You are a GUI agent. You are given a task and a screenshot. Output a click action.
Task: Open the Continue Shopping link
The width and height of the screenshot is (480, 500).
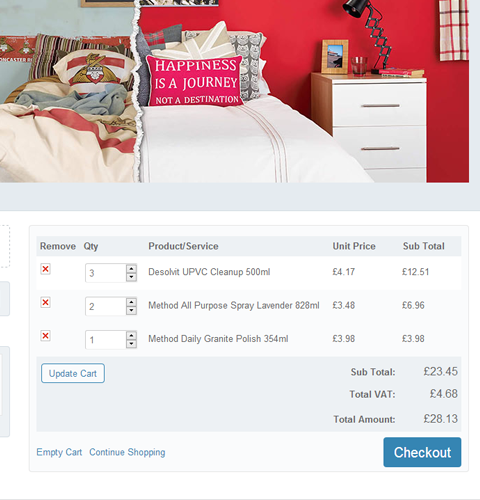coord(127,452)
